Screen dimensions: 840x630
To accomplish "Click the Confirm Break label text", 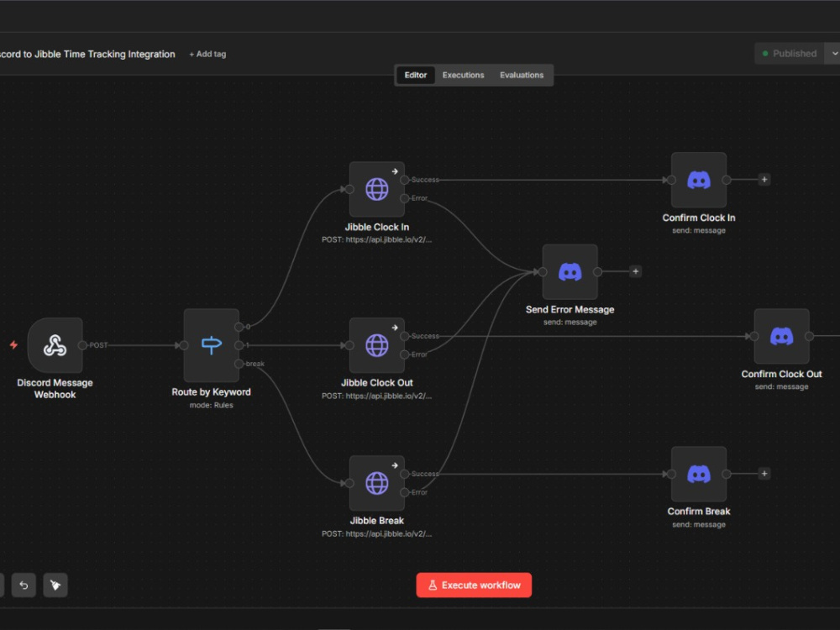I will pos(699,512).
